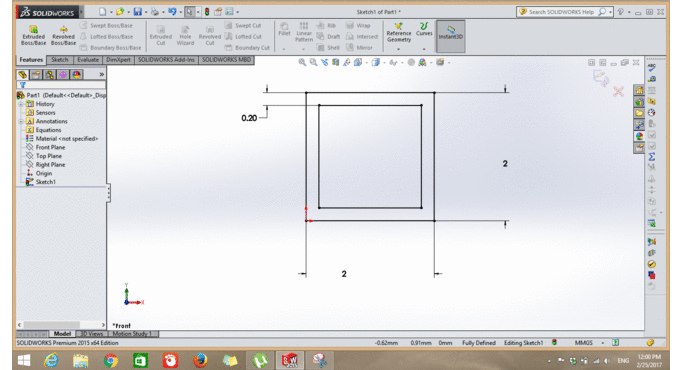Image resolution: width=683 pixels, height=370 pixels.
Task: Print the document with the Print icon
Action: tap(155, 12)
